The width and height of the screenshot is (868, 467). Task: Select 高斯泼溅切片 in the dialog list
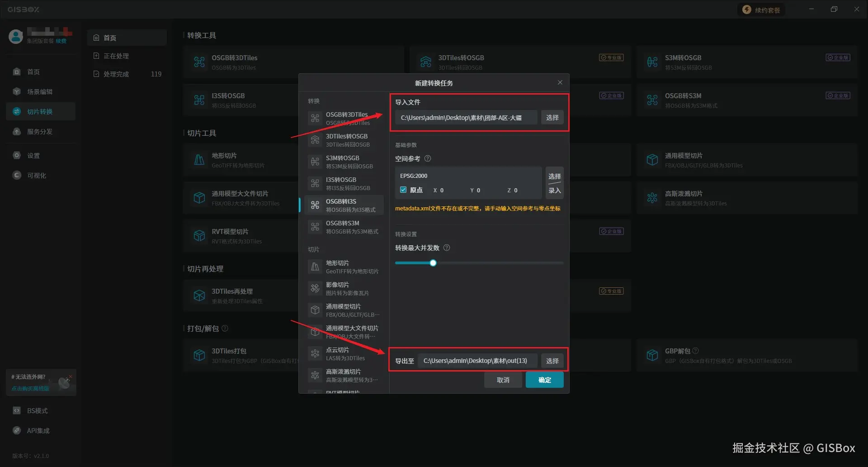[344, 375]
